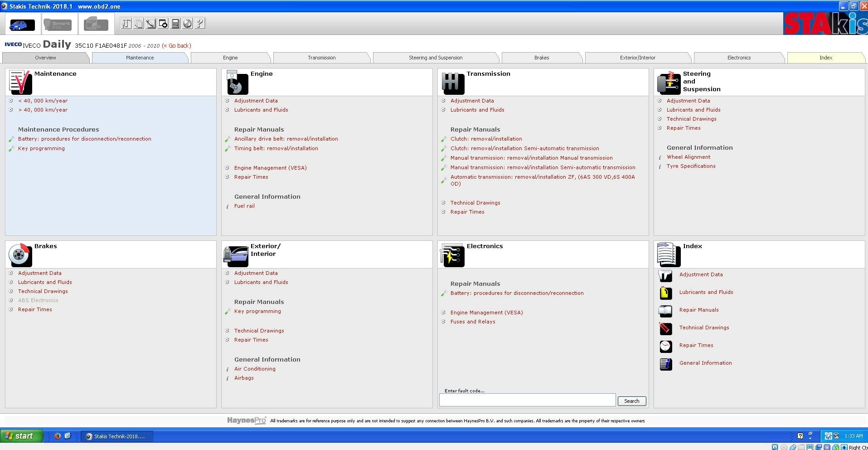868x450 pixels.
Task: Click the blue car vehicle selection icon
Action: click(x=22, y=24)
